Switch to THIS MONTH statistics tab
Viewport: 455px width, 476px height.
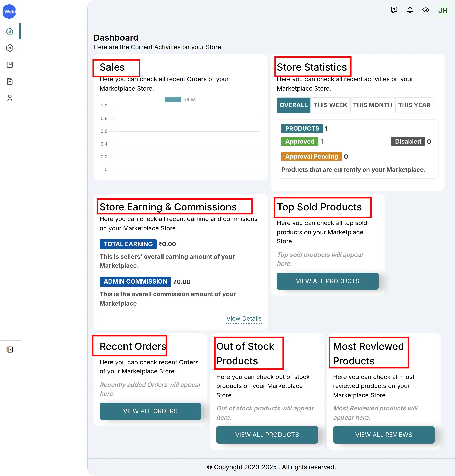pyautogui.click(x=373, y=105)
